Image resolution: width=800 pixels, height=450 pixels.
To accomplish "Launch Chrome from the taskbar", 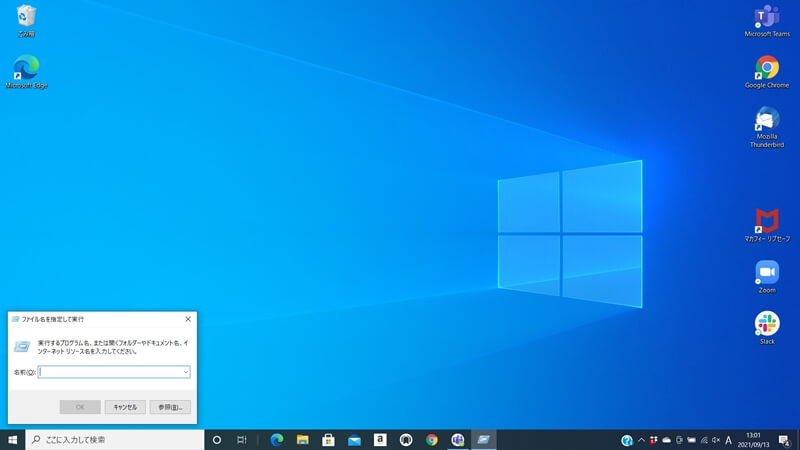I will pyautogui.click(x=432, y=440).
